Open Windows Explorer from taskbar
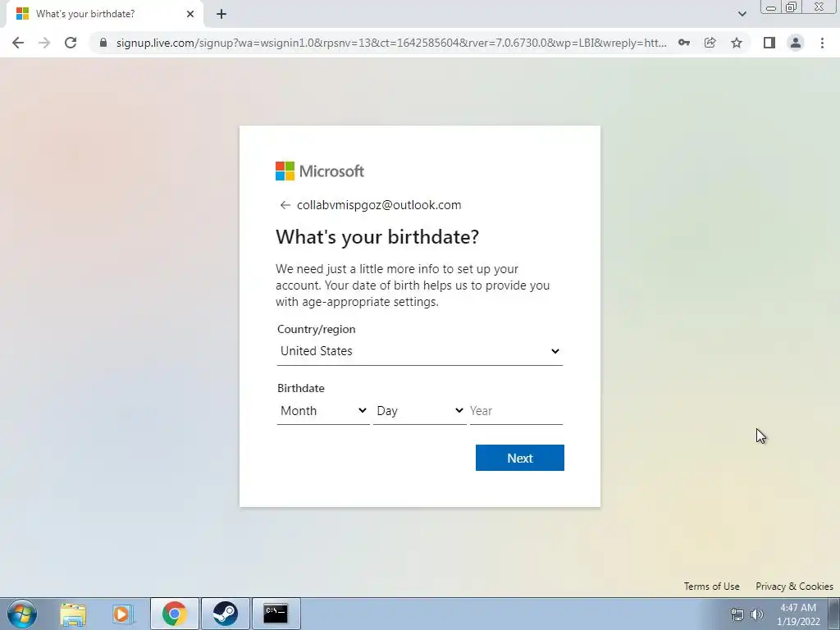The width and height of the screenshot is (840, 630). coord(73,614)
